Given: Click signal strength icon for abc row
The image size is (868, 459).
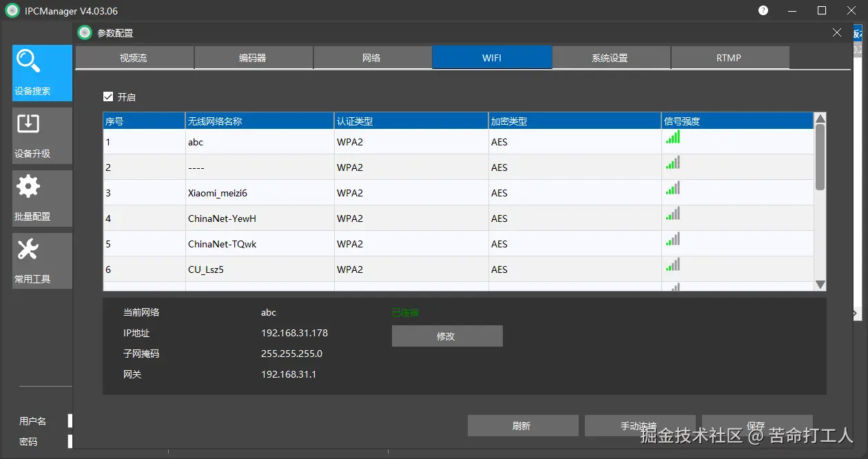Looking at the screenshot, I should [x=673, y=137].
